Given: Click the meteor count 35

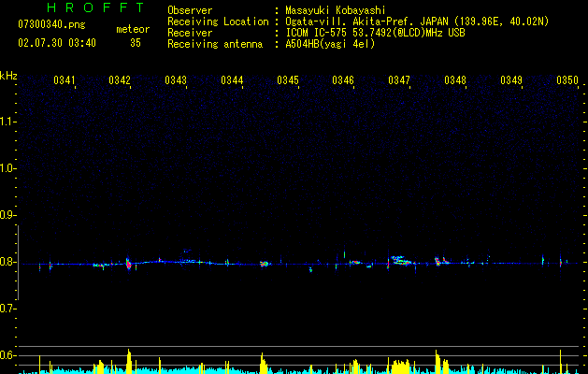Looking at the screenshot, I should click(136, 43).
